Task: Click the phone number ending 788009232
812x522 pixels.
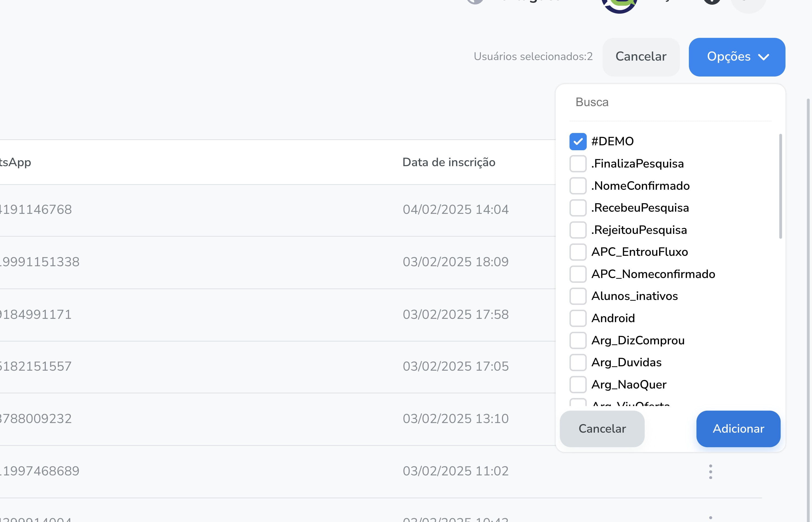Action: click(x=36, y=419)
